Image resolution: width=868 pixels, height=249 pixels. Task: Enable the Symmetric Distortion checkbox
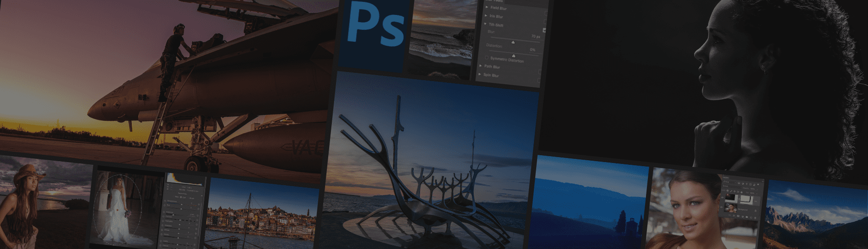487,57
